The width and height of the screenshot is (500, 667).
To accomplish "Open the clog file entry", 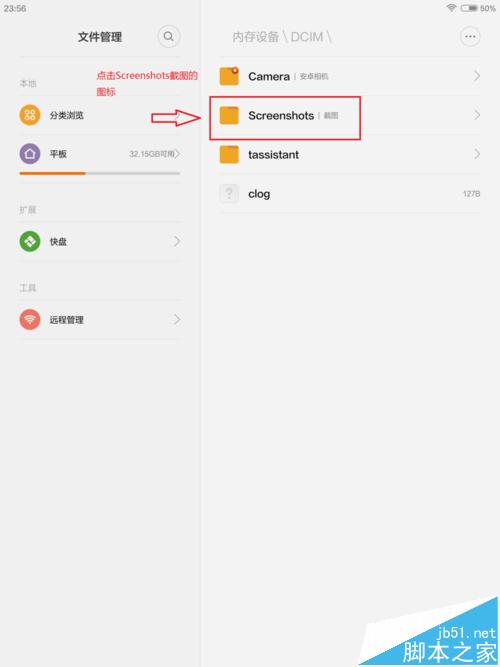I will click(350, 194).
